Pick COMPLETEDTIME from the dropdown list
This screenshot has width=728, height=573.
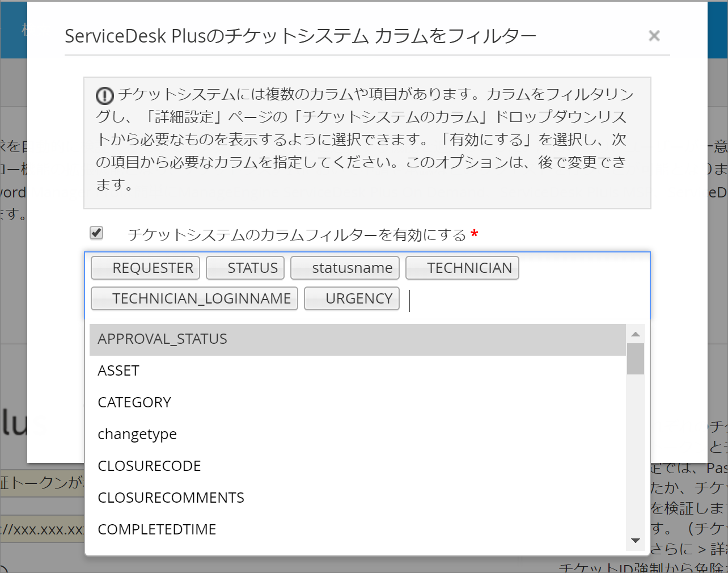tap(357, 530)
